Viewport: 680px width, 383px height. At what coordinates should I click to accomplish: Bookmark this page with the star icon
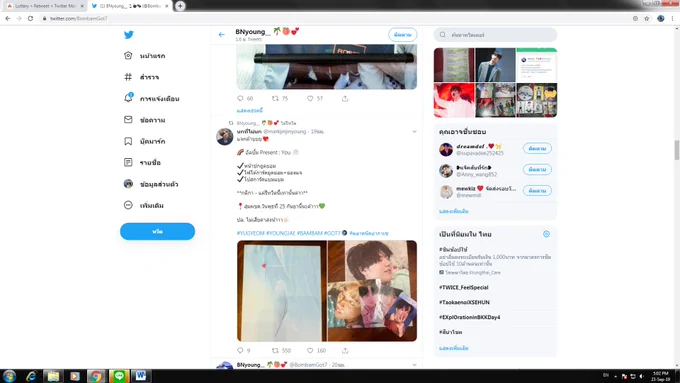click(647, 19)
